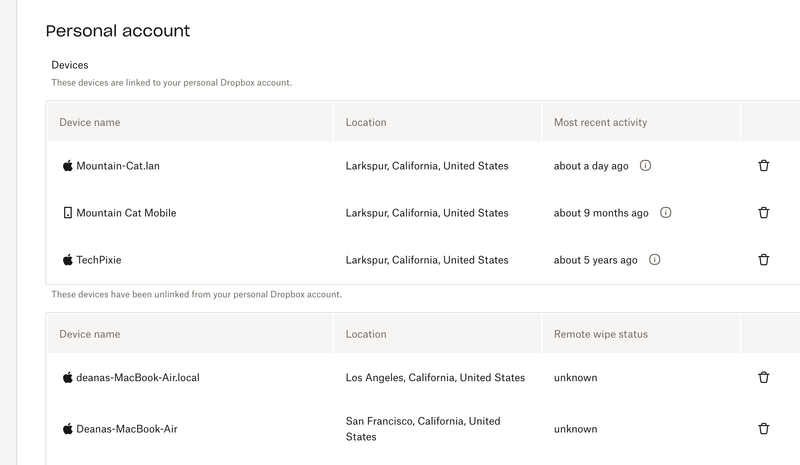Select the TechPixie device name
Viewport: 800px width, 465px height.
click(x=99, y=260)
